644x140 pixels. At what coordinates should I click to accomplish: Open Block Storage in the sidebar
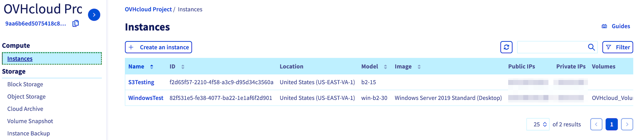[25, 84]
